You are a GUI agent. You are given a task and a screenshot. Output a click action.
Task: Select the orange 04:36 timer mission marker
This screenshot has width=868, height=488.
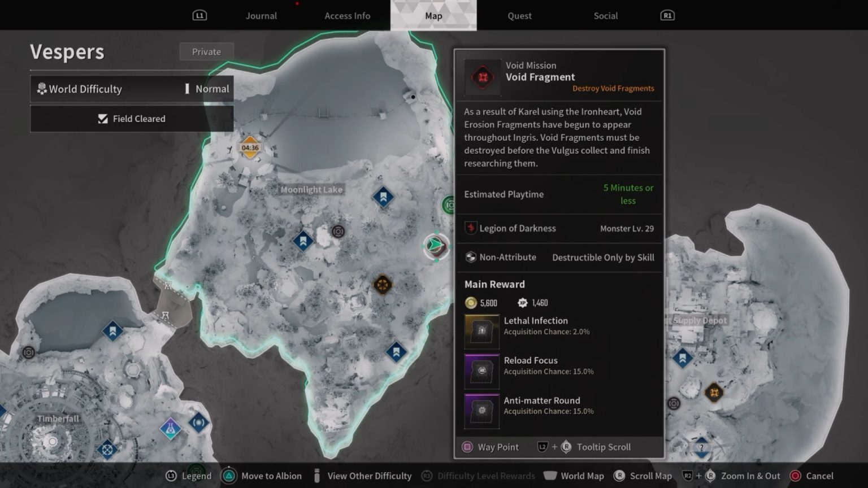point(250,148)
